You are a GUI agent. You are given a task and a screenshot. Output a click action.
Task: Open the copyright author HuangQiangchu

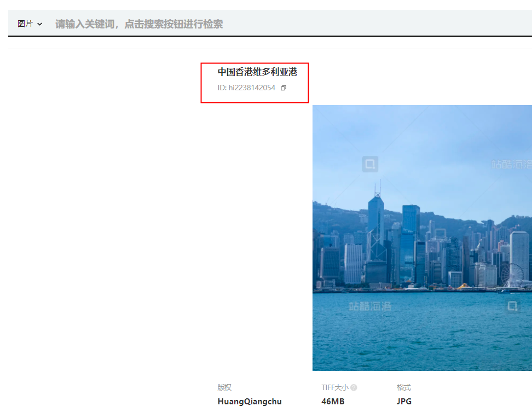250,402
